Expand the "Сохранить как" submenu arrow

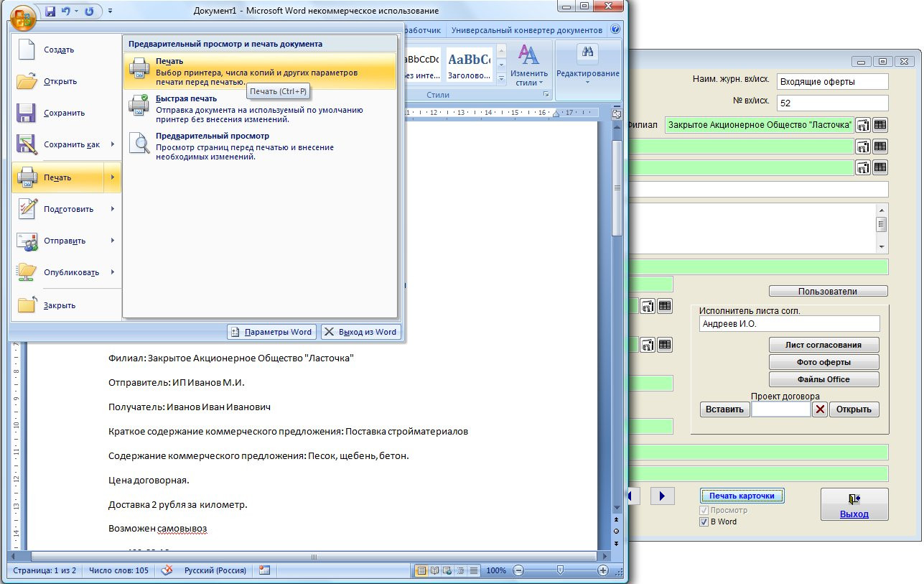[x=113, y=144]
